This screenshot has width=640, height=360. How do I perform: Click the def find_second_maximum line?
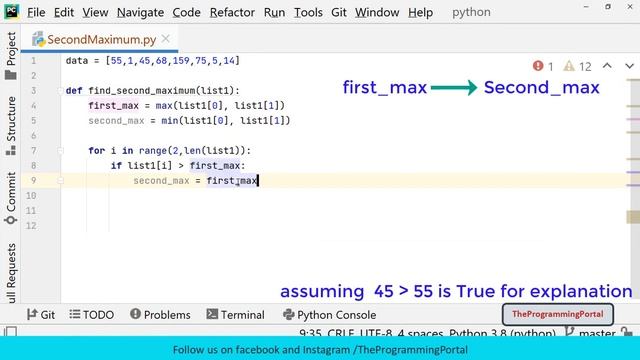(x=153, y=91)
